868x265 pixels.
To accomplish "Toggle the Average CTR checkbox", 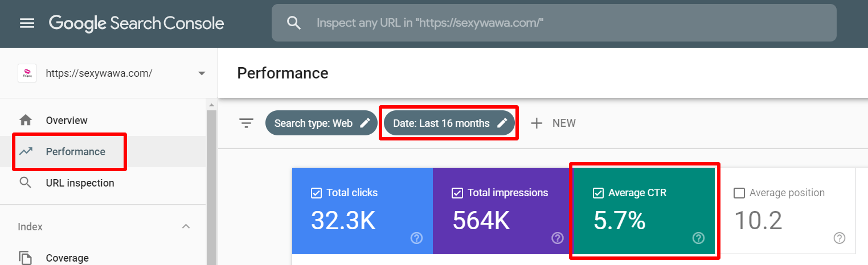I will pos(598,193).
